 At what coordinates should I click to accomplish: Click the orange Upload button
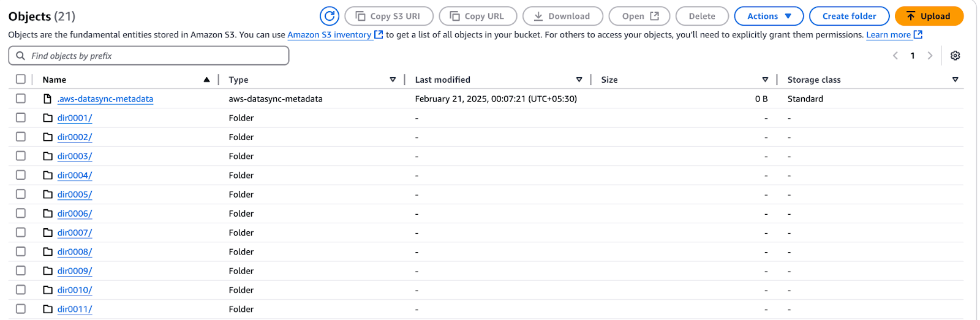tap(929, 16)
